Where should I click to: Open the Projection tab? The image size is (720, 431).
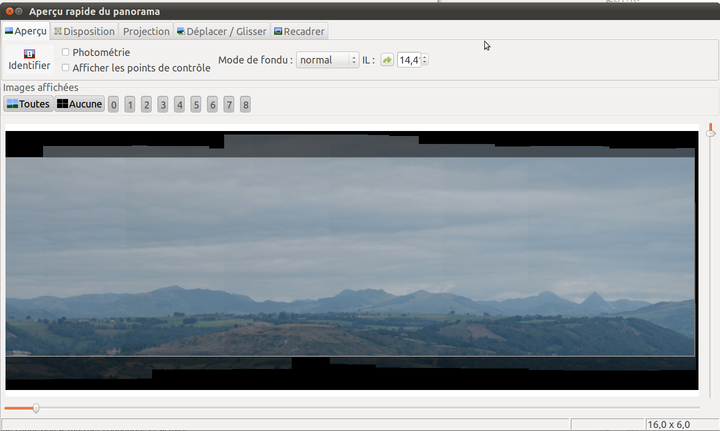pyautogui.click(x=146, y=31)
